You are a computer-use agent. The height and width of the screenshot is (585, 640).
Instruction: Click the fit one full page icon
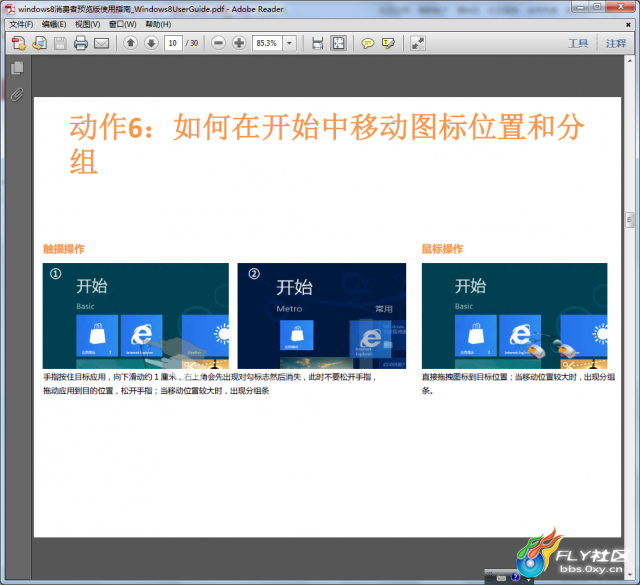[x=339, y=43]
